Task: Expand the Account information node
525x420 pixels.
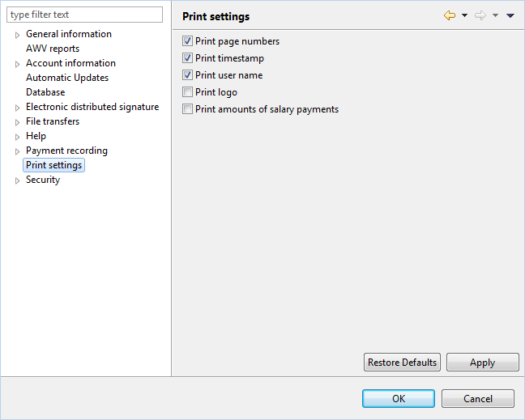Action: pos(17,64)
